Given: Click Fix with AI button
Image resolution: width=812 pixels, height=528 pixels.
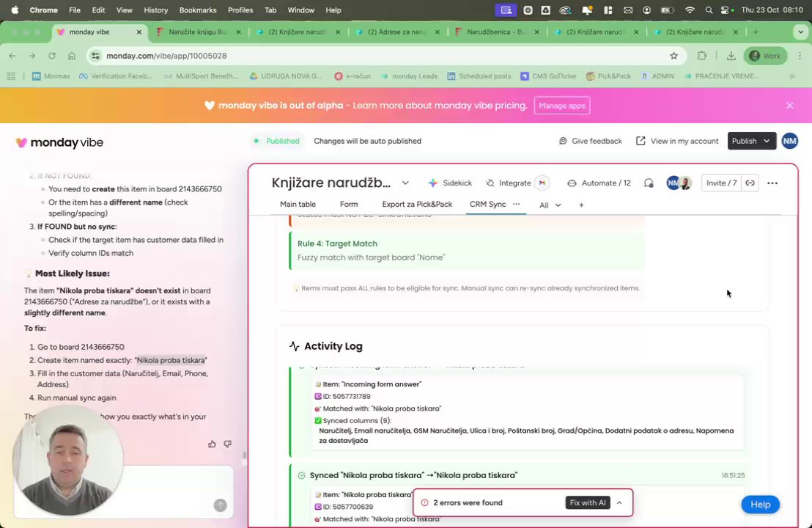Looking at the screenshot, I should click(587, 502).
